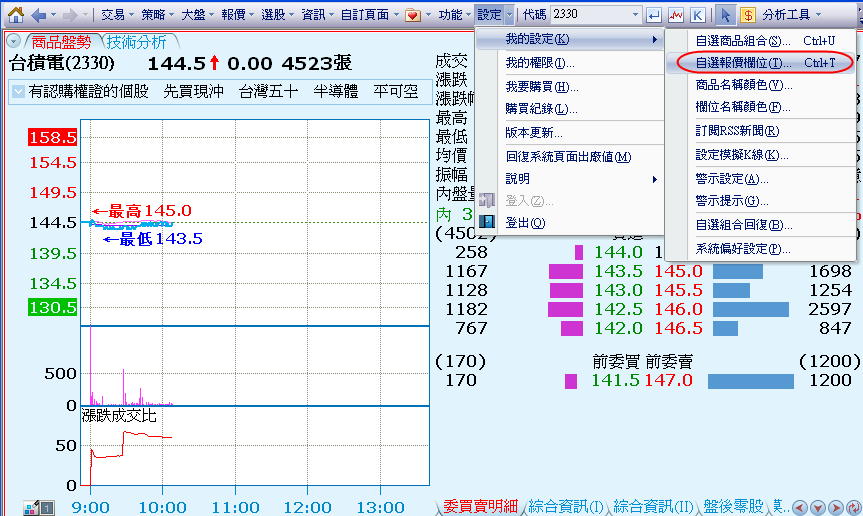Open the stock code 2330 dropdown
This screenshot has width=863, height=516.
tap(635, 15)
